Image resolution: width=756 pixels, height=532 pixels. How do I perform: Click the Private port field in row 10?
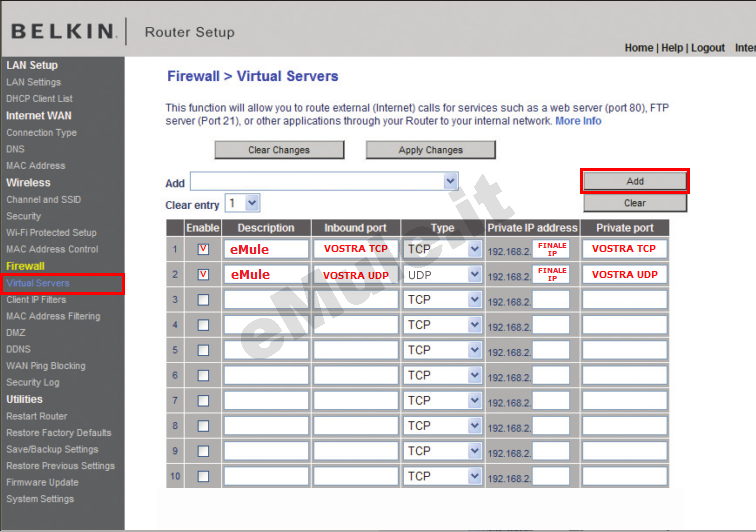[625, 476]
